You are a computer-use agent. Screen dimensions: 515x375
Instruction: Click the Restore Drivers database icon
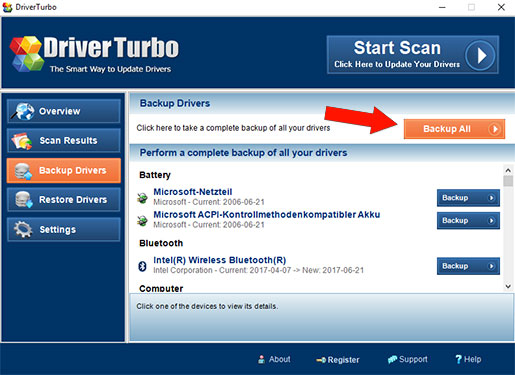tap(24, 200)
